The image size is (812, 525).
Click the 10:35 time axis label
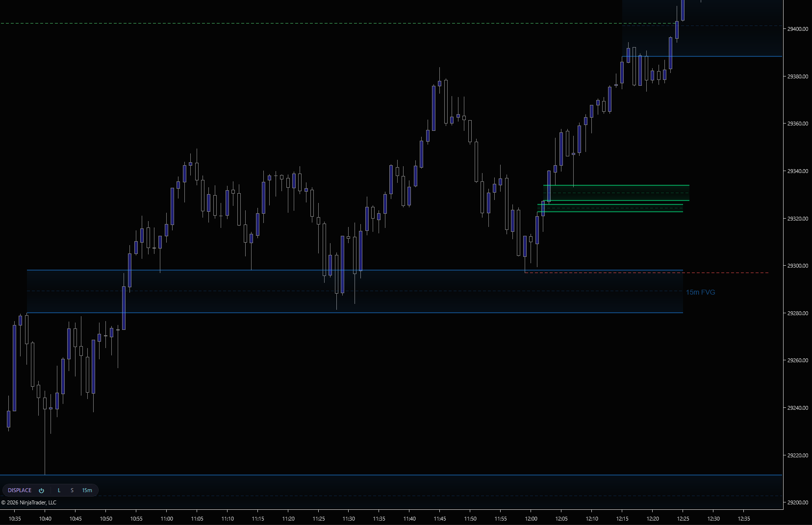click(x=15, y=519)
